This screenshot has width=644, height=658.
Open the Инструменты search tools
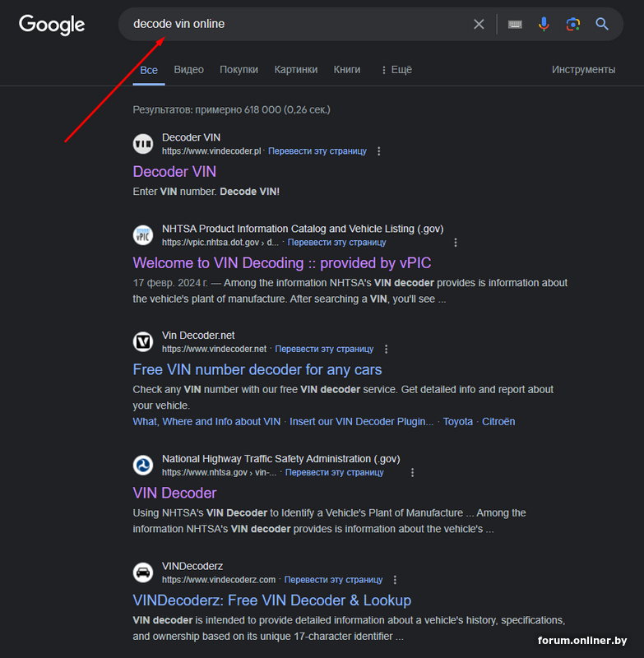(x=583, y=70)
